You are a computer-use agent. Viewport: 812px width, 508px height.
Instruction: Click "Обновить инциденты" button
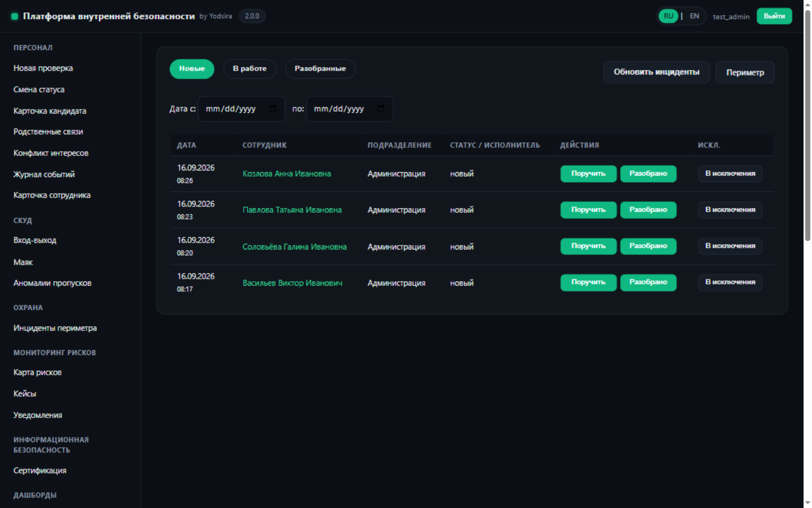[x=656, y=72]
